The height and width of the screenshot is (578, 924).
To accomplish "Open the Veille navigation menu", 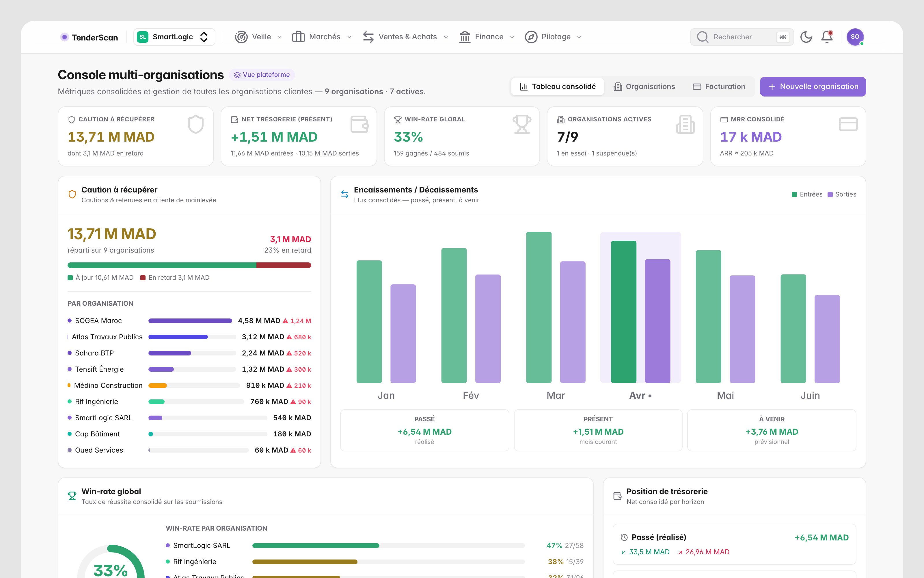I will [258, 37].
